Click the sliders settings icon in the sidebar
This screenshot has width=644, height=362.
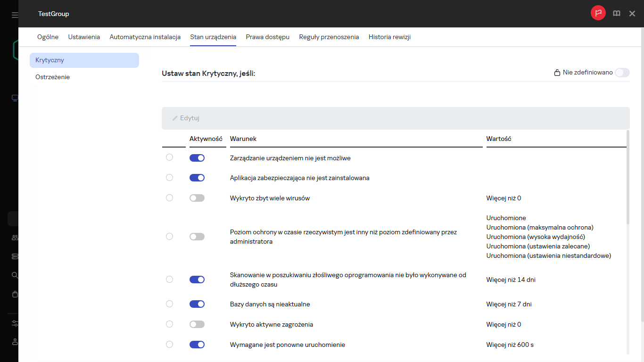tap(15, 323)
